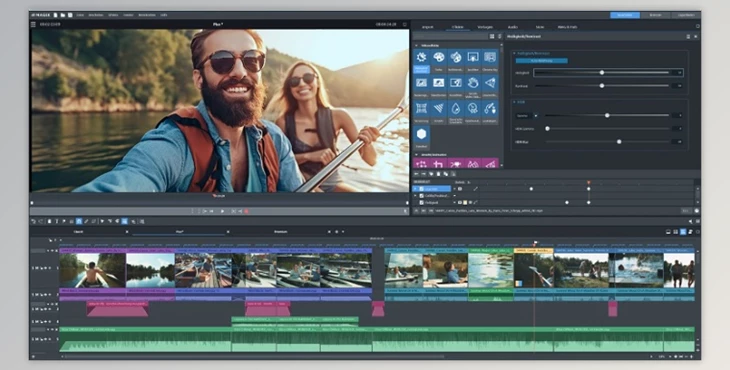The image size is (730, 370).
Task: Click the HDR Gamma slider handle
Action: (548, 128)
